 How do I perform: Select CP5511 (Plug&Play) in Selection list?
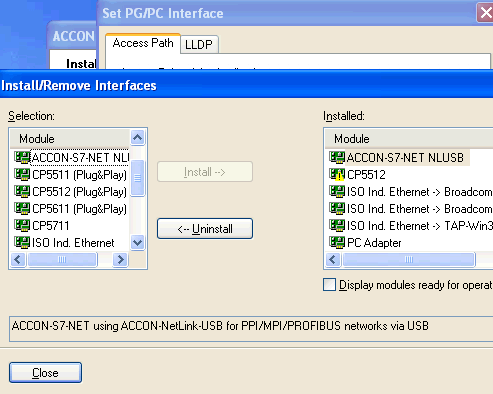[x=80, y=175]
